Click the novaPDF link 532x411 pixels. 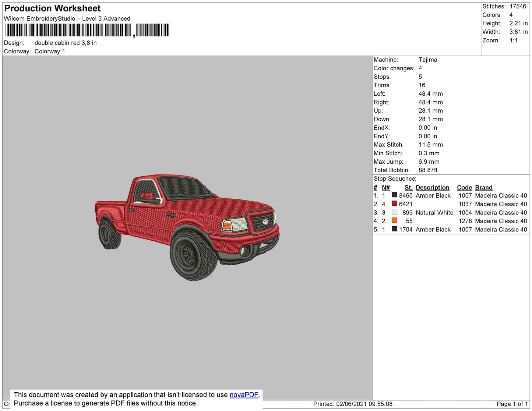click(x=244, y=395)
